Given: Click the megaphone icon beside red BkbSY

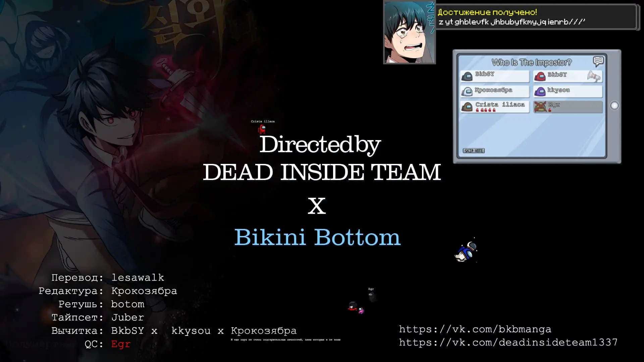Looking at the screenshot, I should click(593, 76).
